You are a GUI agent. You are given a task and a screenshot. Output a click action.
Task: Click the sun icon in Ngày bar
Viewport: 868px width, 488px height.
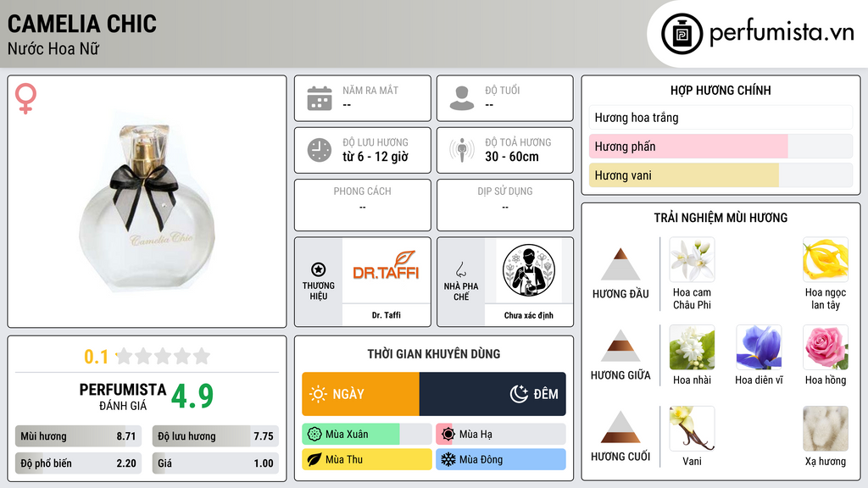point(318,394)
